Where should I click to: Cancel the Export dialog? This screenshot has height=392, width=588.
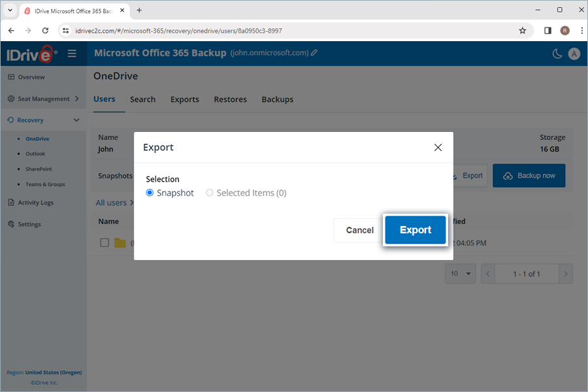coord(359,230)
